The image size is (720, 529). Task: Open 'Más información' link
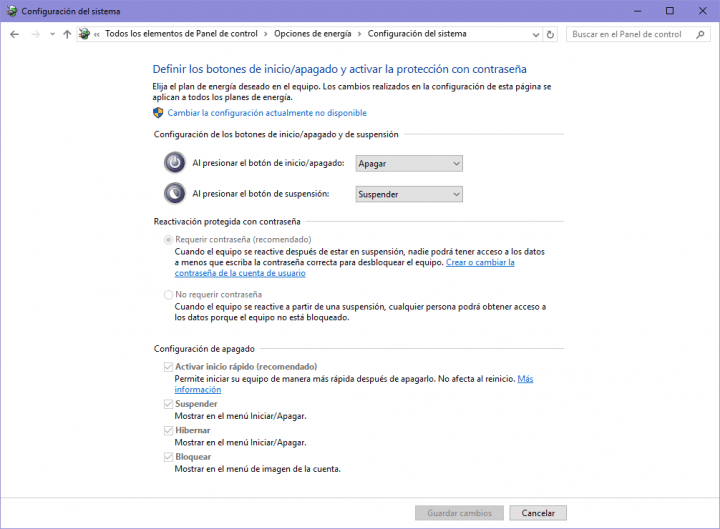[525, 379]
